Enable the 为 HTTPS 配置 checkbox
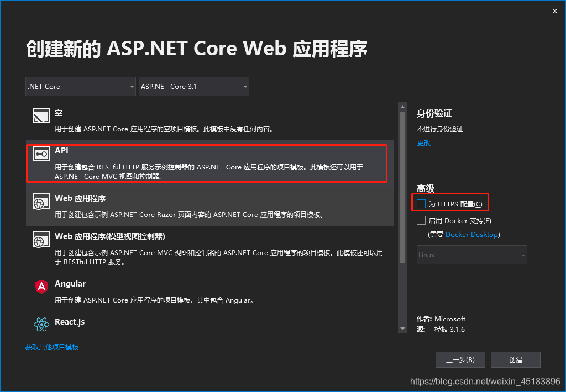The height and width of the screenshot is (392, 566). click(421, 204)
